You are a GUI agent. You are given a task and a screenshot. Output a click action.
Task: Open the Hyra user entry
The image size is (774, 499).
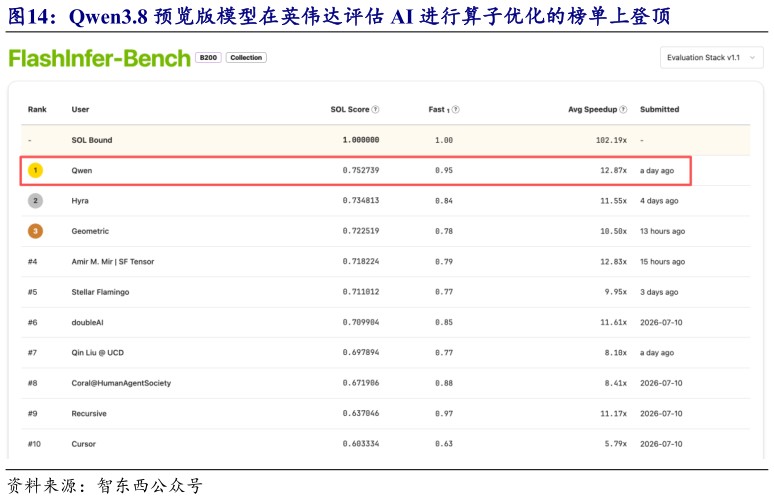point(80,201)
